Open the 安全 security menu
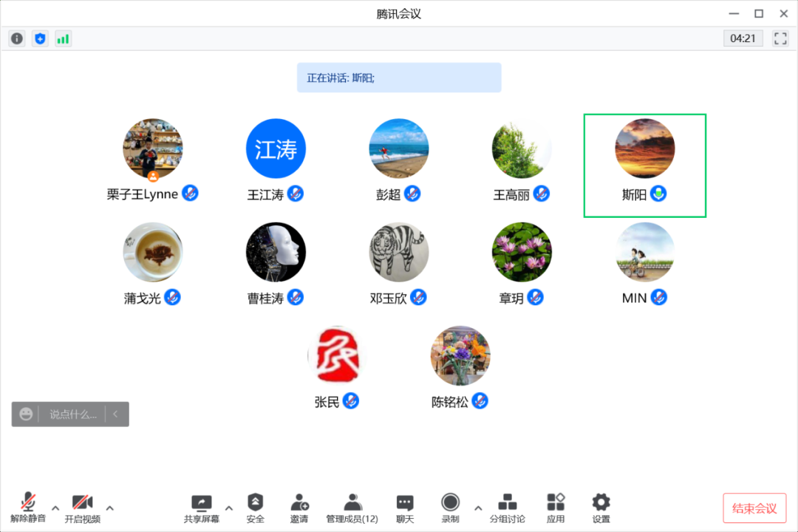 click(256, 508)
